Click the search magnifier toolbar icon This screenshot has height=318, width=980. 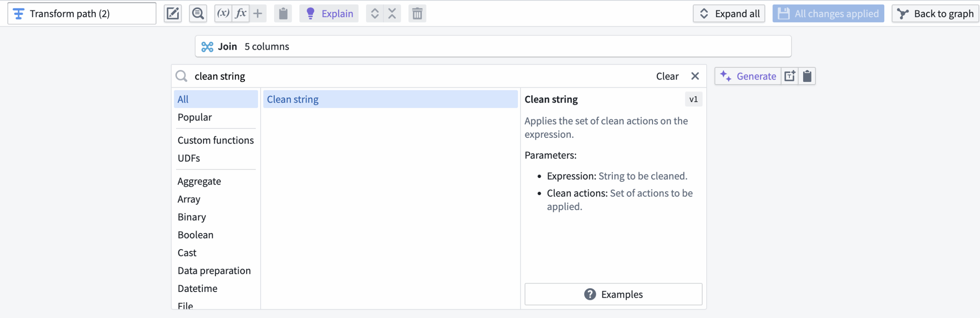coord(198,14)
